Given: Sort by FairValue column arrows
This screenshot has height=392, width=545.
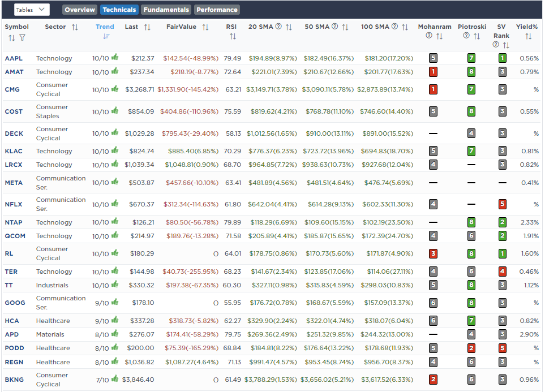Looking at the screenshot, I should coord(205,27).
